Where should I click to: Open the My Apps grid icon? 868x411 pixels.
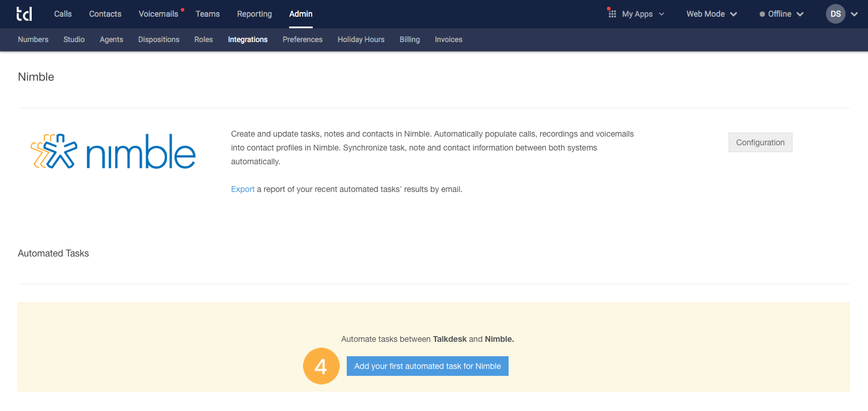pos(612,13)
